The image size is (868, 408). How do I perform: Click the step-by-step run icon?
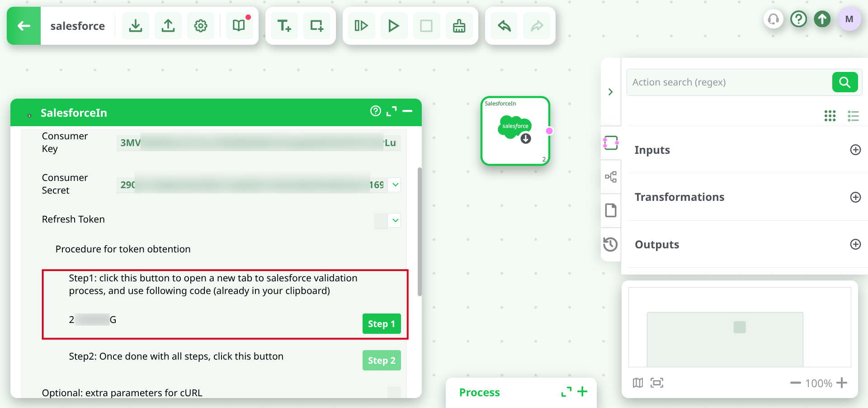[x=361, y=26]
